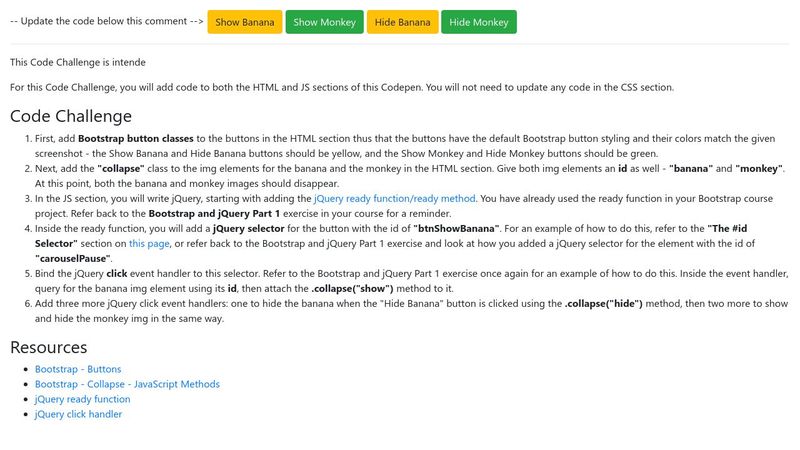Click the "Update the code below this comment" text
Image resolution: width=800 pixels, height=450 pixels.
coord(105,22)
